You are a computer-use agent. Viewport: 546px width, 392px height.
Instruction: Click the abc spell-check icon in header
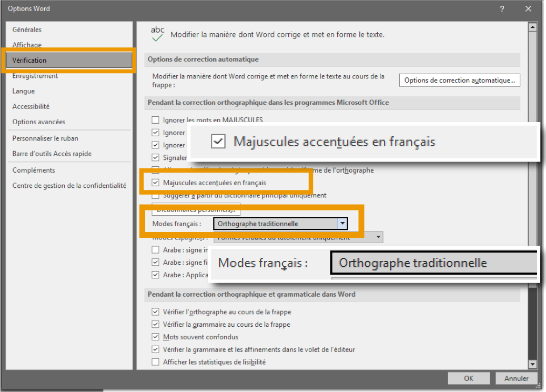157,34
